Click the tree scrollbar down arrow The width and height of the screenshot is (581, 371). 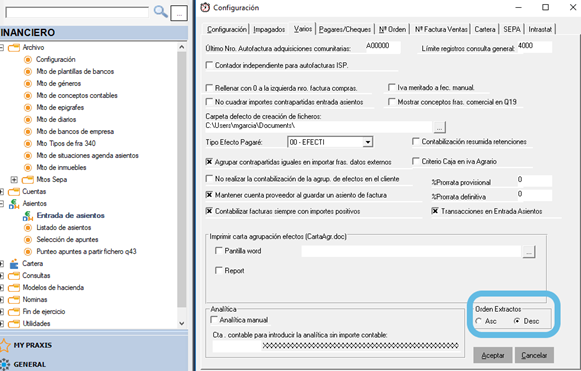click(x=182, y=323)
